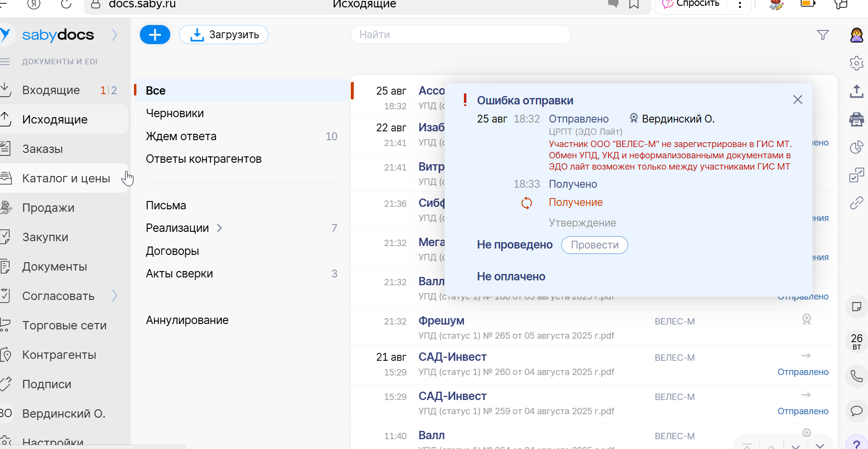Click the blue plus create-document button

155,35
